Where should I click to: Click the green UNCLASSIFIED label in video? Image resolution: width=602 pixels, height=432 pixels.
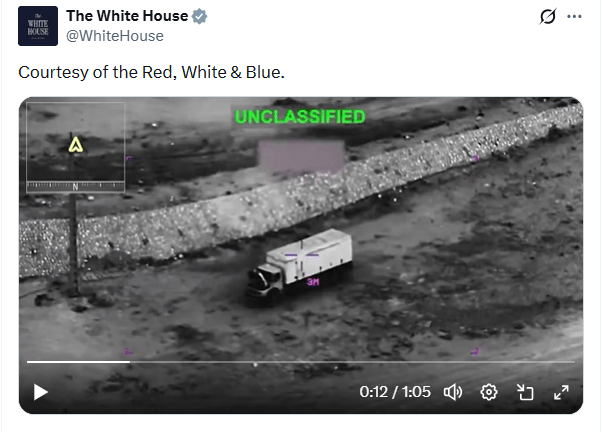coord(300,117)
